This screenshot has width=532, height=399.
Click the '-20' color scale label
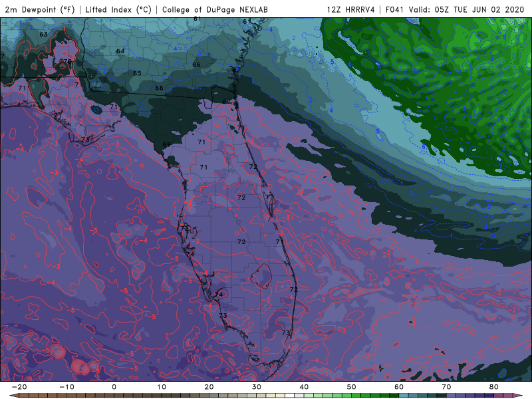coord(19,387)
